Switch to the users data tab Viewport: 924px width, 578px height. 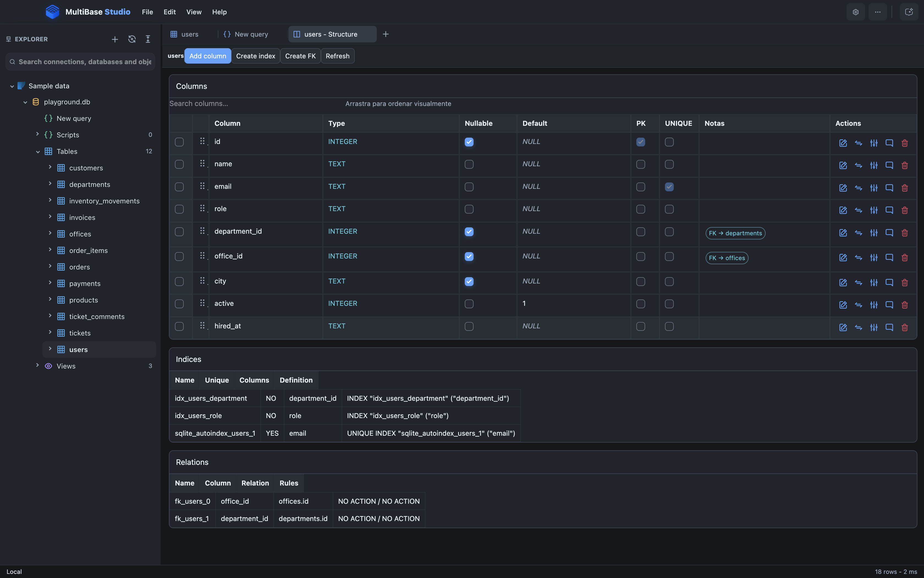click(x=190, y=34)
